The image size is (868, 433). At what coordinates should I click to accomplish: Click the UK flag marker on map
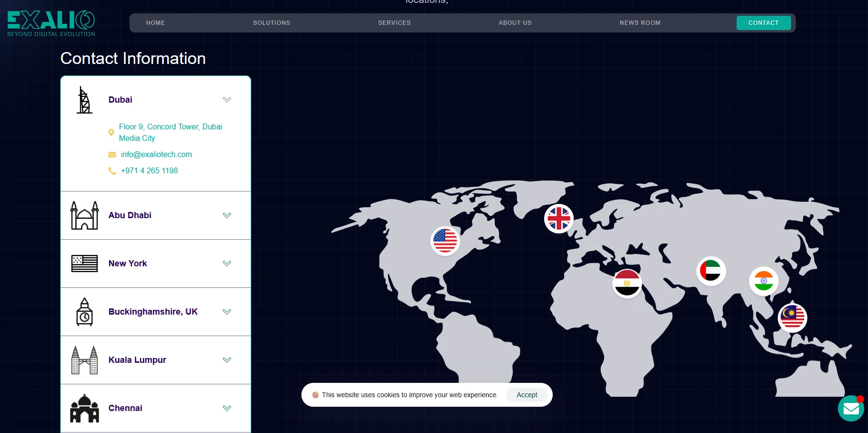tap(558, 219)
